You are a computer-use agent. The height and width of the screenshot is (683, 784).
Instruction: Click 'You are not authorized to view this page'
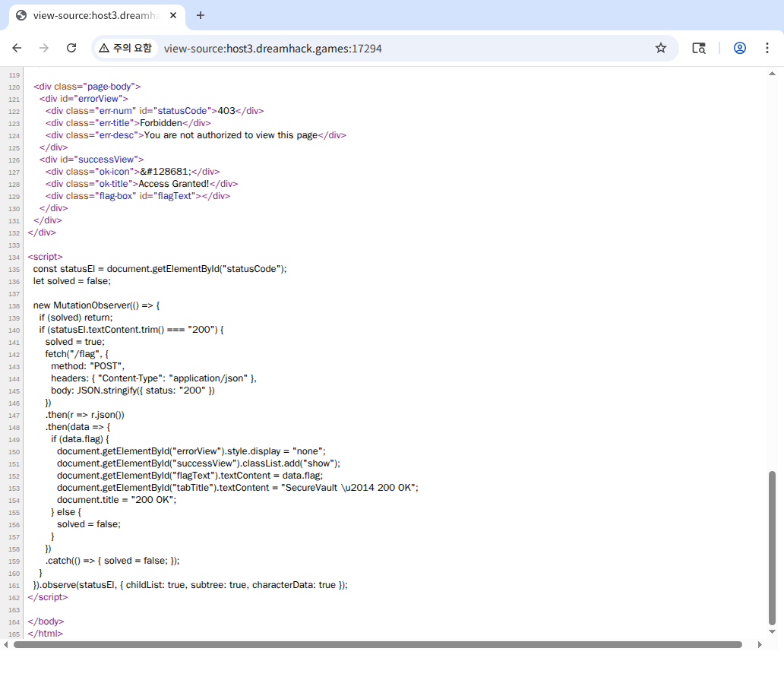(230, 135)
